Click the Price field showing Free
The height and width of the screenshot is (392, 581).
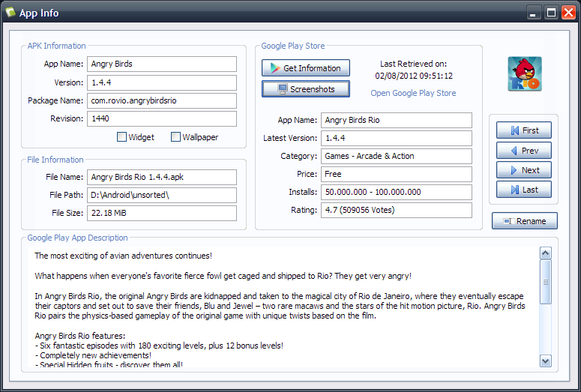397,174
